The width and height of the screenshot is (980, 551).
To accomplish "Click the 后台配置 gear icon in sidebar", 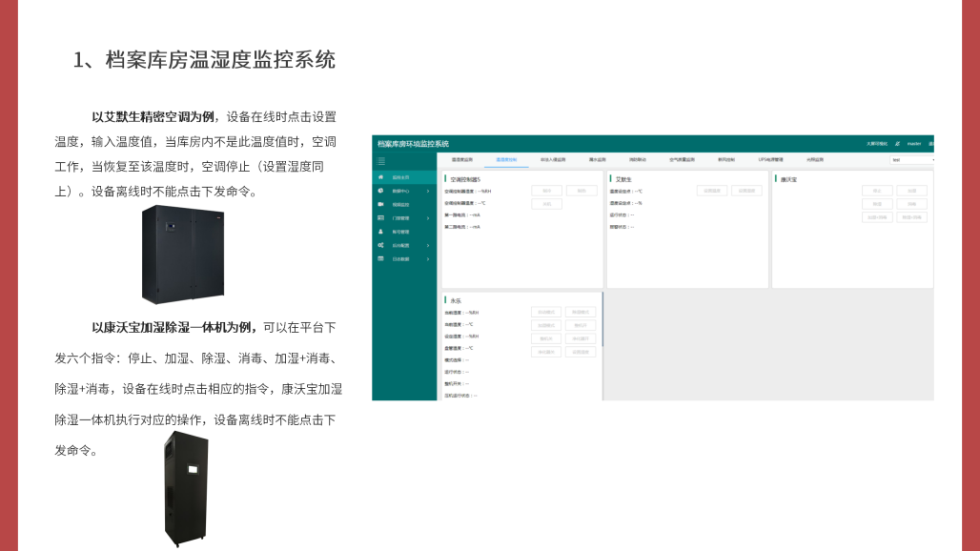I will click(x=380, y=245).
